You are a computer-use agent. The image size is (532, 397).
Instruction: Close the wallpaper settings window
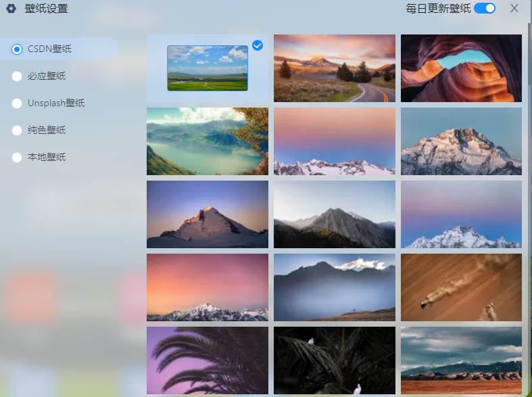514,9
